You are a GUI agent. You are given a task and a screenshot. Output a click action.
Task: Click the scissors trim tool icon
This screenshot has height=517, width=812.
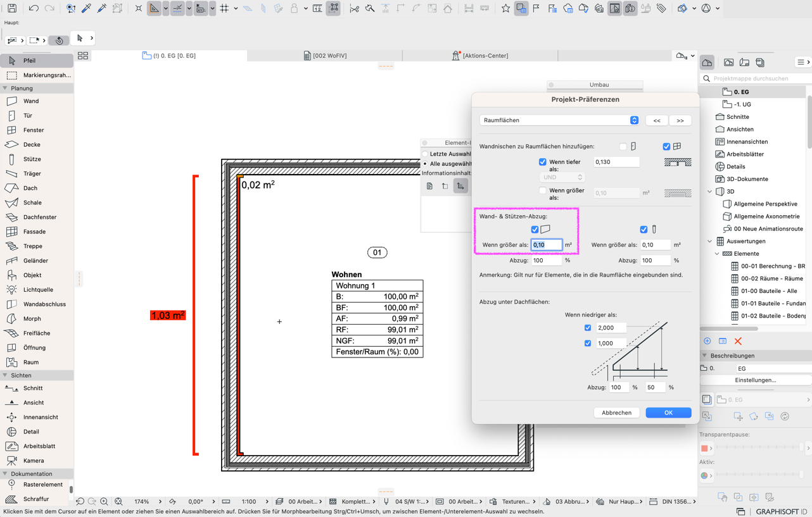pos(354,8)
